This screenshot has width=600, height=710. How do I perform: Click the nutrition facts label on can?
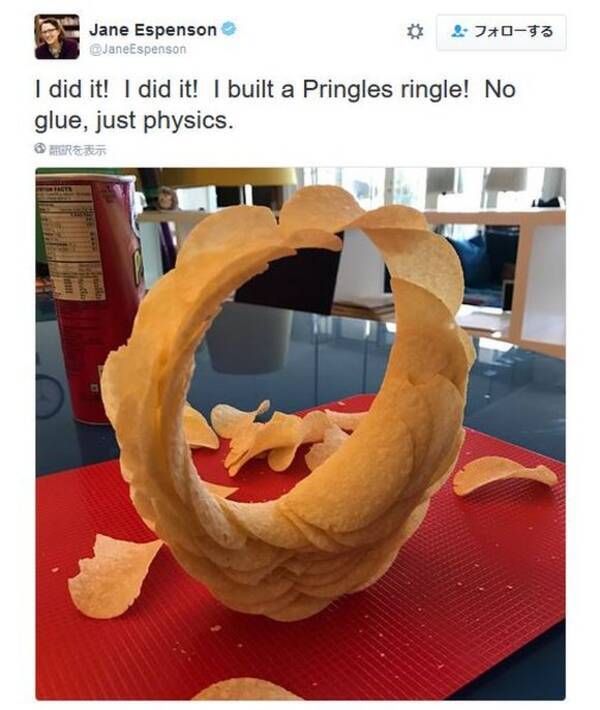[x=72, y=242]
